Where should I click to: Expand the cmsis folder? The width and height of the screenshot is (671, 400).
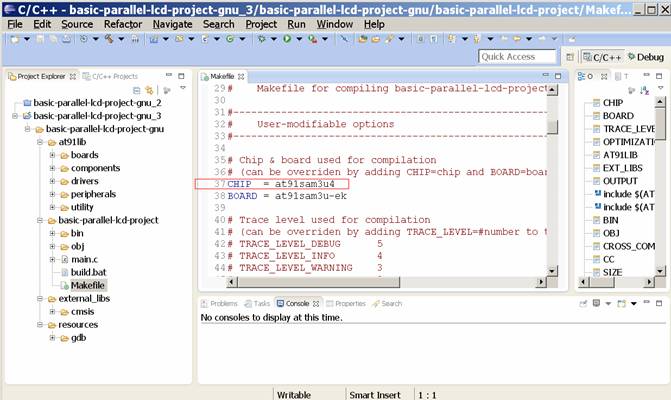tap(52, 312)
